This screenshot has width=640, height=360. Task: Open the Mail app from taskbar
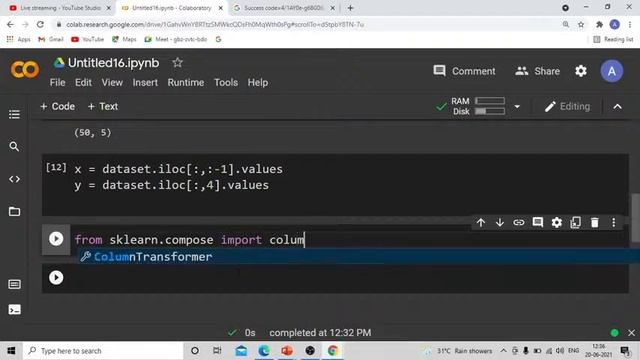coord(241,351)
